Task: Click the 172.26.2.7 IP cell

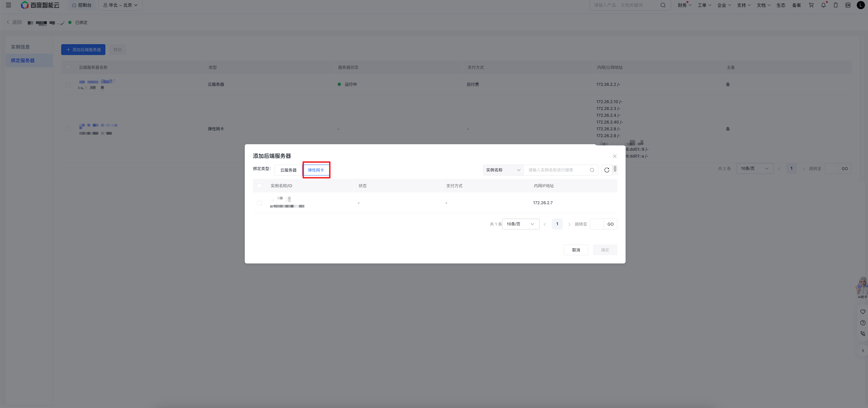Action: coord(543,203)
